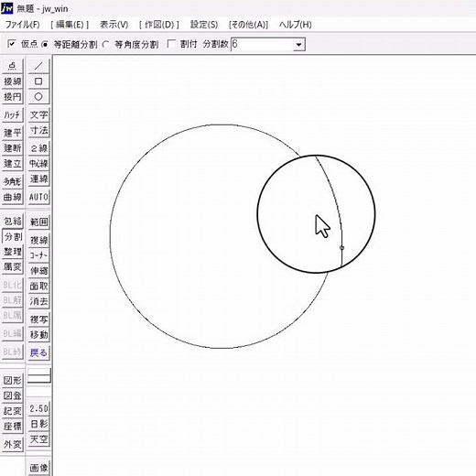Image resolution: width=476 pixels, height=476 pixels.
Task: Select the 接線 tangent line tool
Action: click(x=12, y=81)
